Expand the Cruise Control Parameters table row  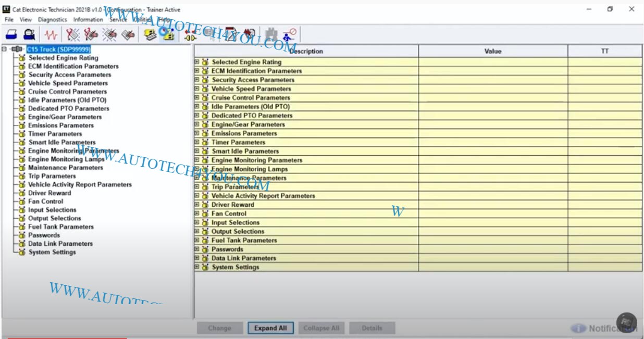point(197,97)
